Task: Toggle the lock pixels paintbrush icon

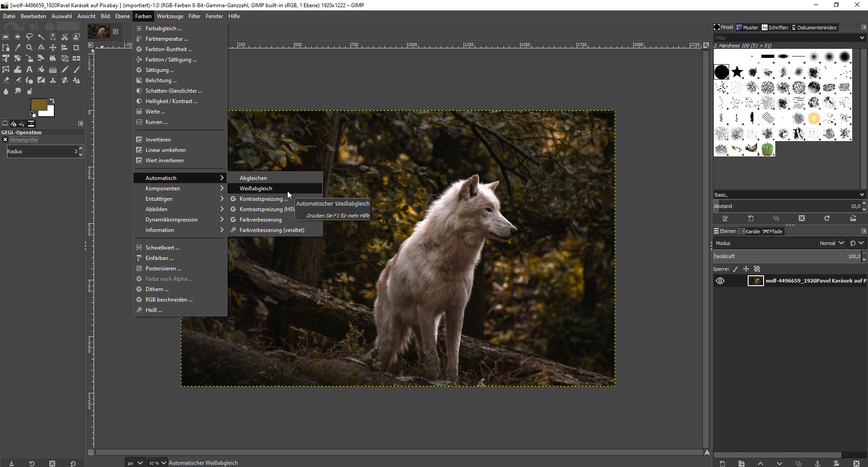Action: 735,269
